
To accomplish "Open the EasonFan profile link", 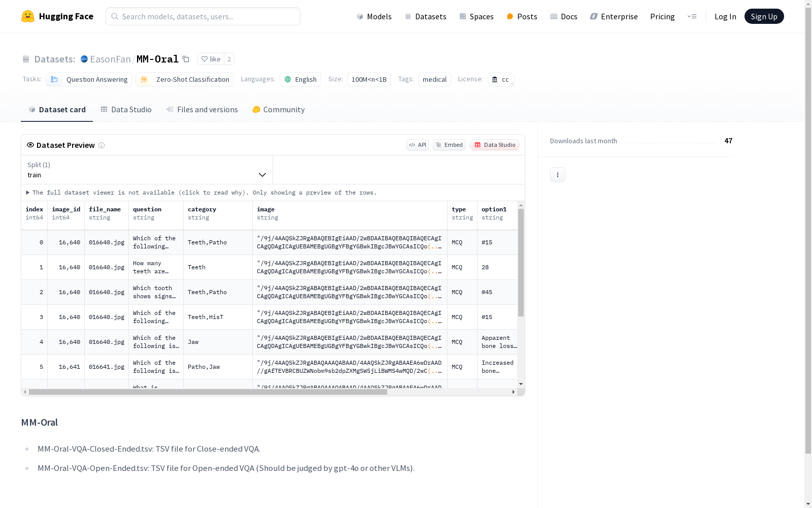I will pos(110,59).
